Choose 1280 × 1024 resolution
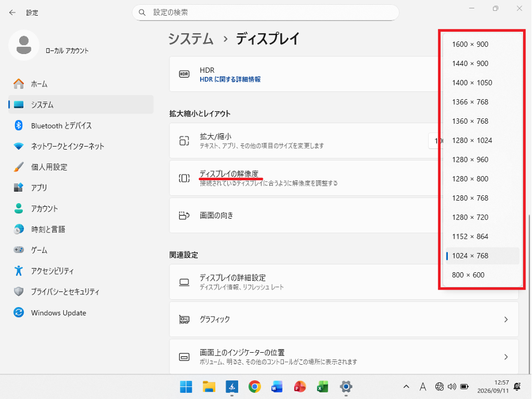This screenshot has width=532, height=399. click(x=482, y=141)
